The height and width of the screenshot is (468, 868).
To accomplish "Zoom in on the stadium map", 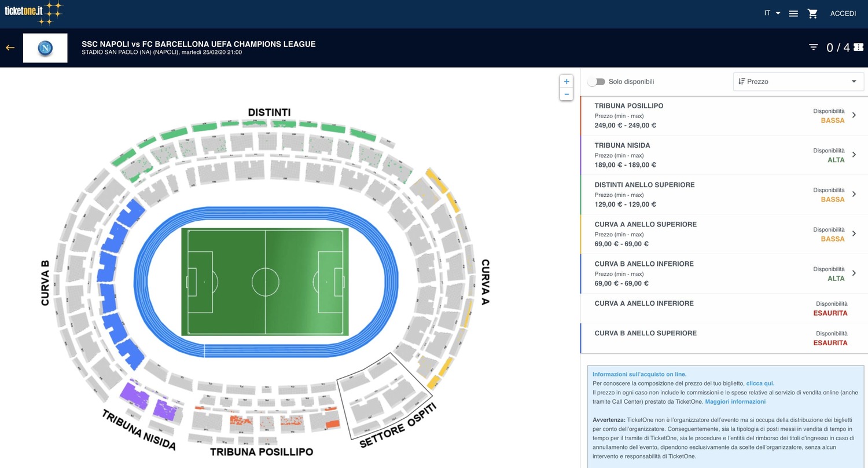I will 567,82.
